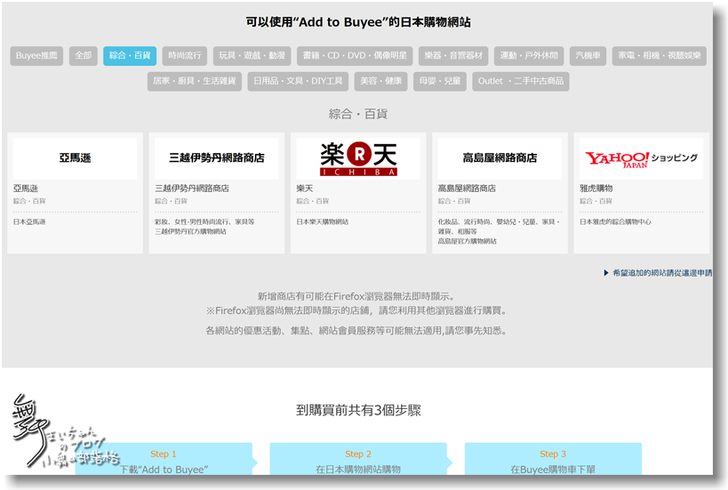Screen dimensions: 728x490
Task: Select the 日用品・文具・DIY工具 filter
Action: coord(298,81)
